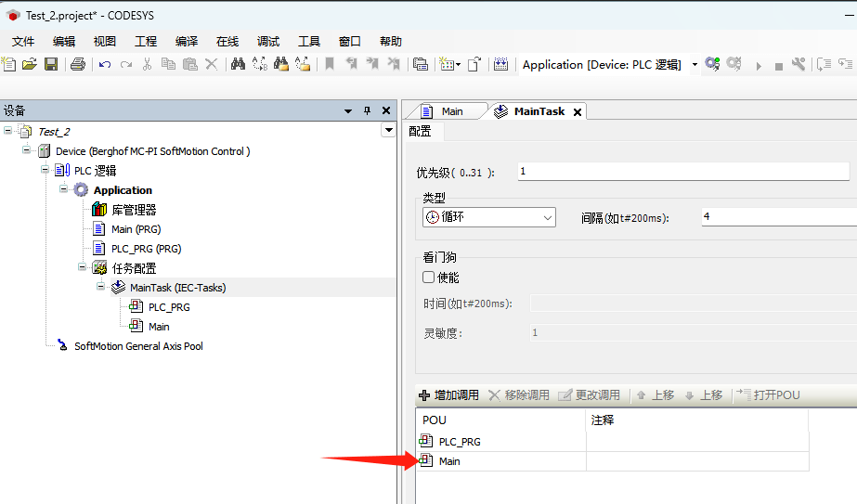Image resolution: width=857 pixels, height=504 pixels.
Task: Click the Login gear icon in toolbar
Action: tap(712, 64)
